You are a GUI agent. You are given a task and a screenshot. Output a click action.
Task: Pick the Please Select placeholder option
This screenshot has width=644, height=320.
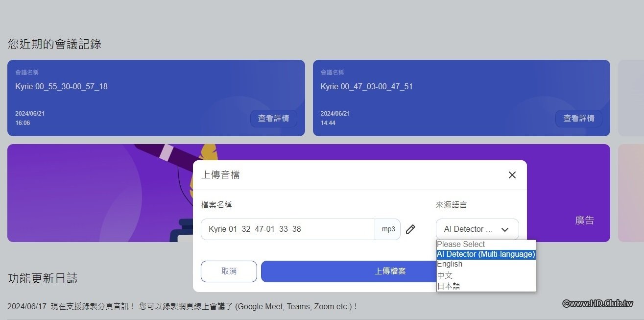click(460, 244)
